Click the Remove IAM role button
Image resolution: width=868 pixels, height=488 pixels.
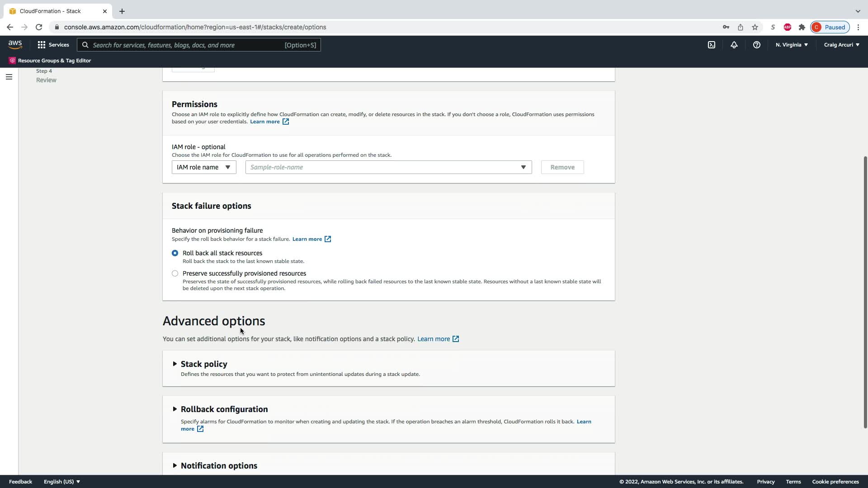562,167
